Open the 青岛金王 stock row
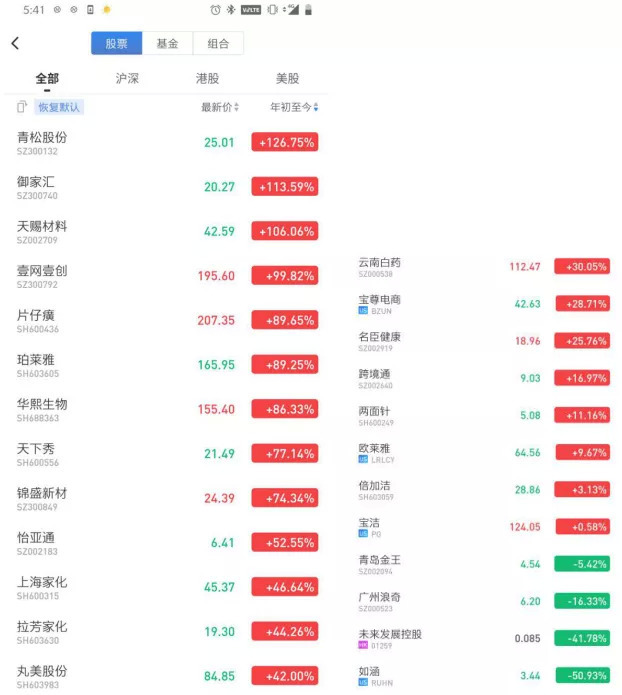Viewport: 622px width, 695px height. pos(483,564)
